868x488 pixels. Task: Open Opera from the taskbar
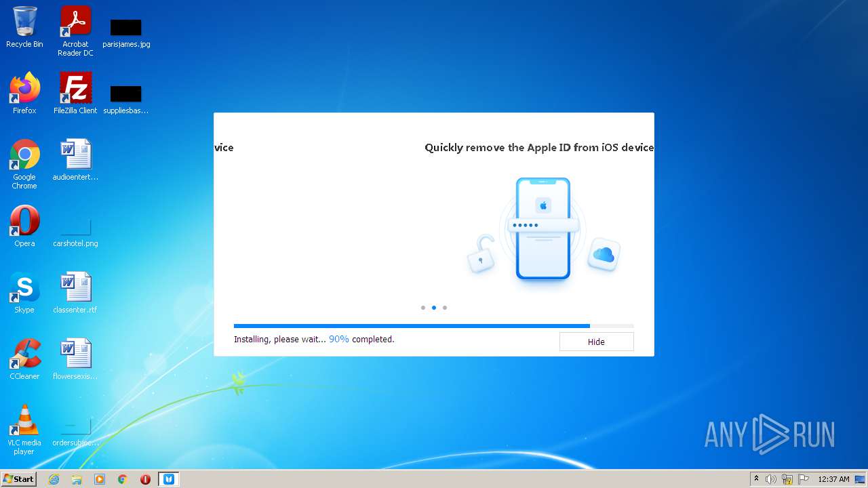tap(145, 479)
